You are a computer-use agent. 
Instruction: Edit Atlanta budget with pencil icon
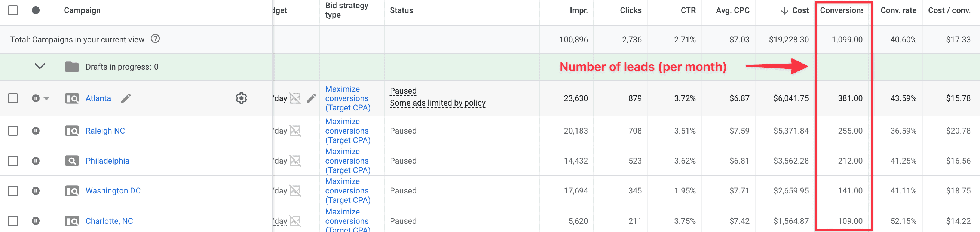pyautogui.click(x=311, y=98)
